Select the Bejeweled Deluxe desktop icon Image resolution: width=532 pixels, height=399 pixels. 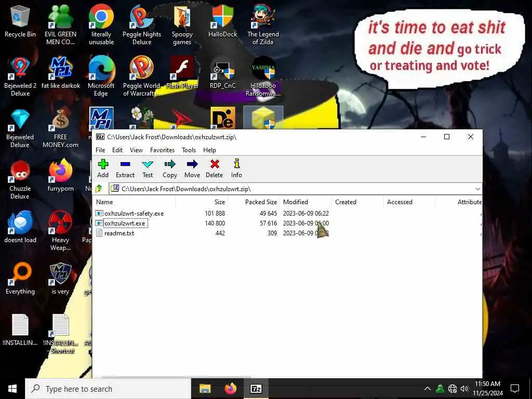tap(20, 128)
